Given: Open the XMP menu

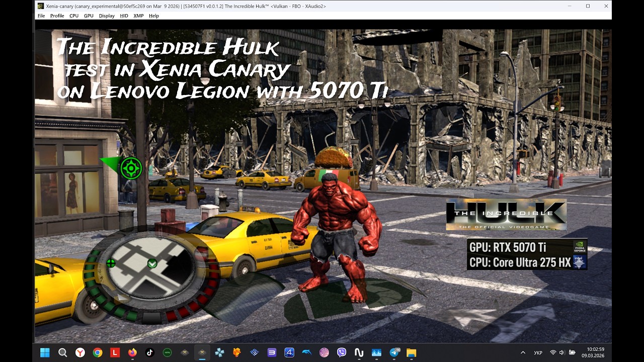Looking at the screenshot, I should pos(138,16).
